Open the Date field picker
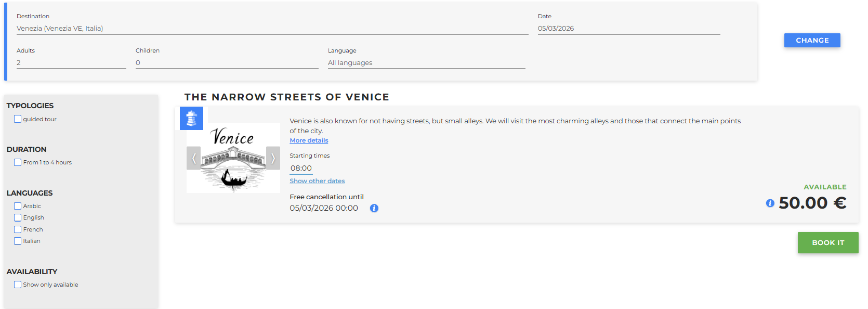868x309 pixels. (628, 29)
